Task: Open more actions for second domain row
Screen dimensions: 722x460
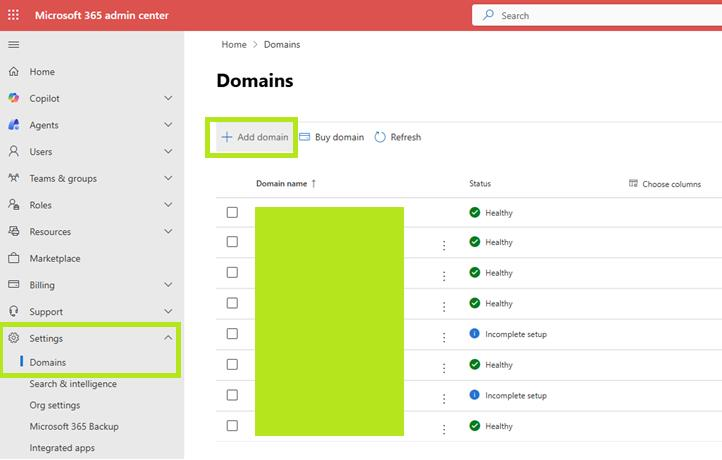Action: pyautogui.click(x=444, y=245)
